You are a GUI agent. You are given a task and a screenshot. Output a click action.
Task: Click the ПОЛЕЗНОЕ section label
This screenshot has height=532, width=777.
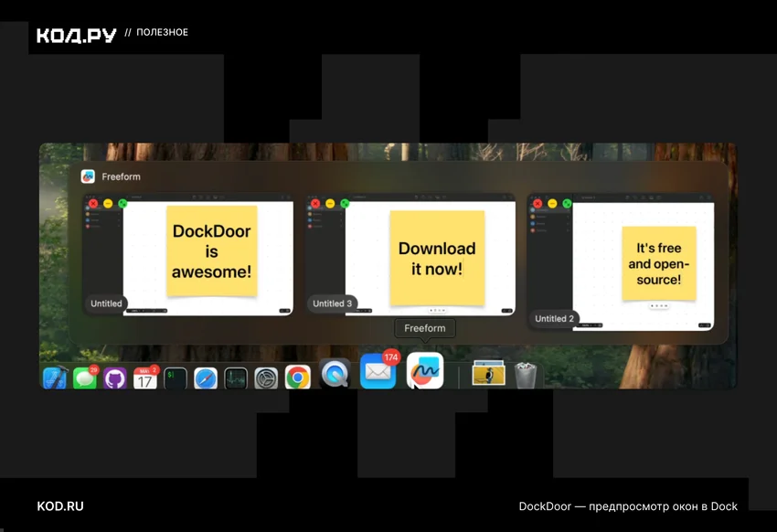point(162,32)
